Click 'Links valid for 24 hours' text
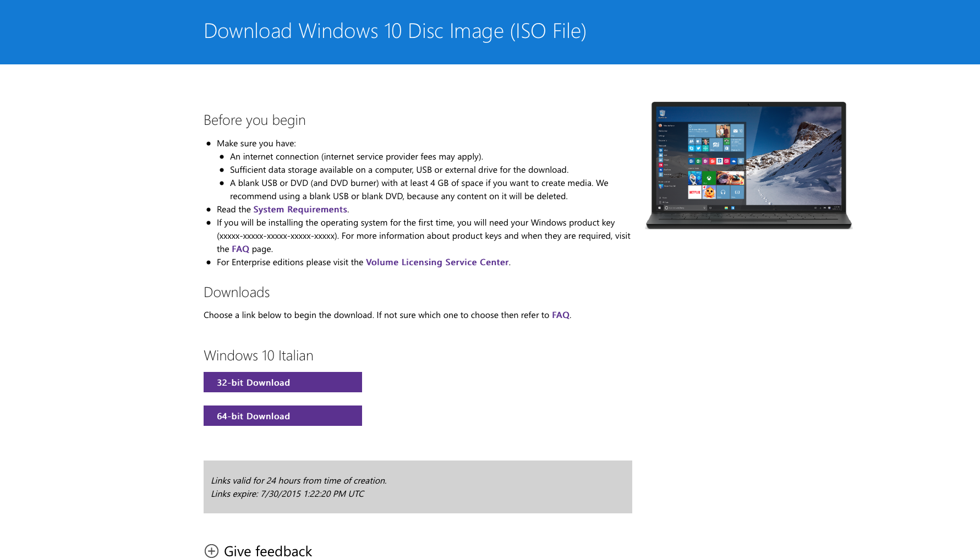The image size is (980, 559). click(x=299, y=480)
